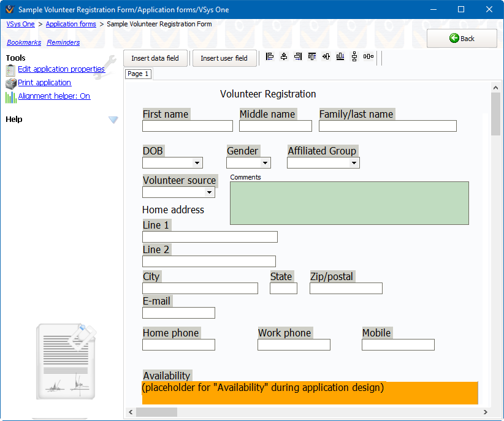Select the equal vertical spacing icon
This screenshot has width=504, height=421.
tap(354, 56)
